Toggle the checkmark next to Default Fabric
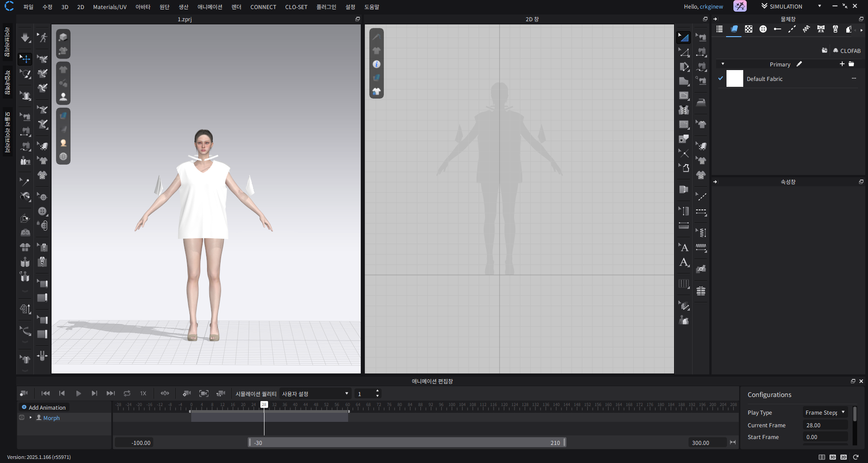This screenshot has height=463, width=868. (721, 79)
